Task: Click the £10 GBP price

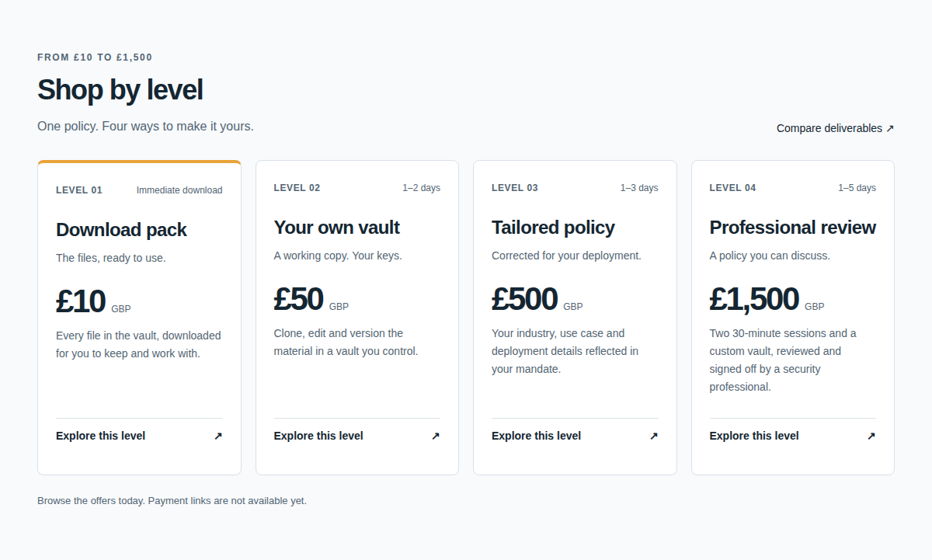Action: 93,301
